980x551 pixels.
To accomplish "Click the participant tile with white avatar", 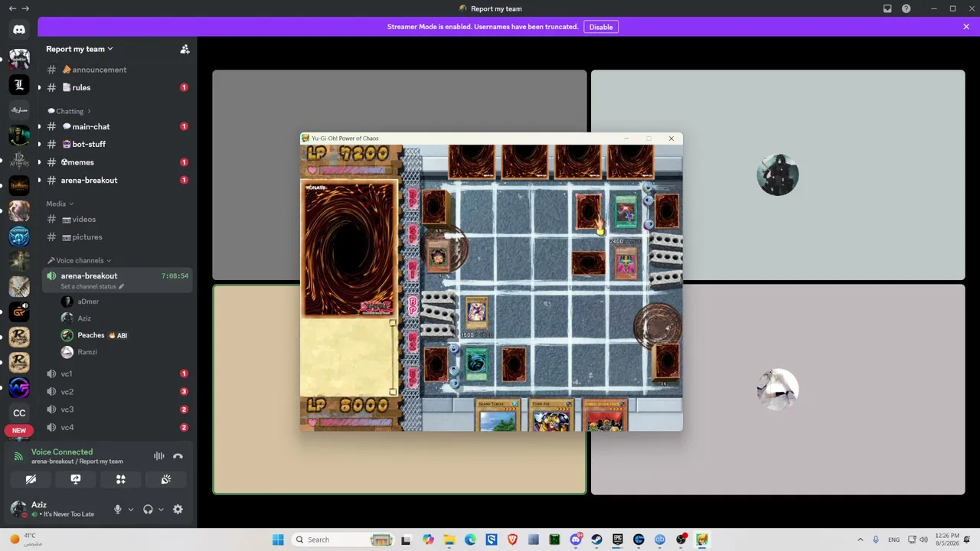I will [778, 390].
